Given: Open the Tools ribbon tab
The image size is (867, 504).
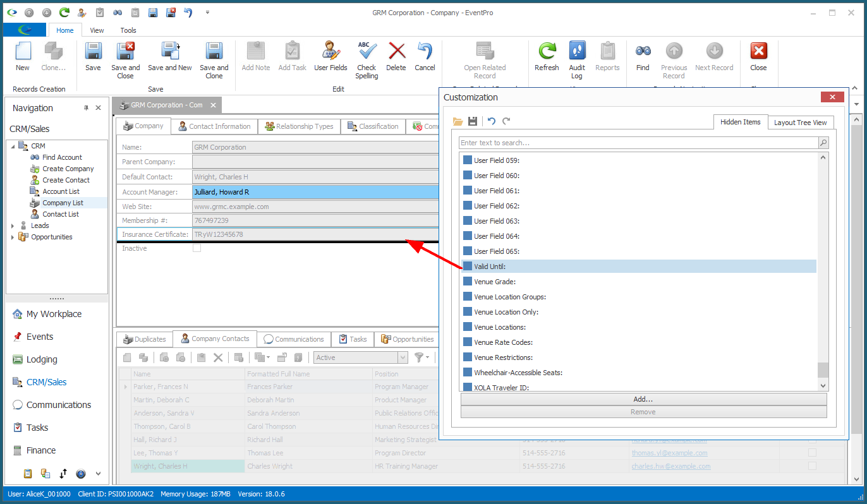Looking at the screenshot, I should (128, 30).
